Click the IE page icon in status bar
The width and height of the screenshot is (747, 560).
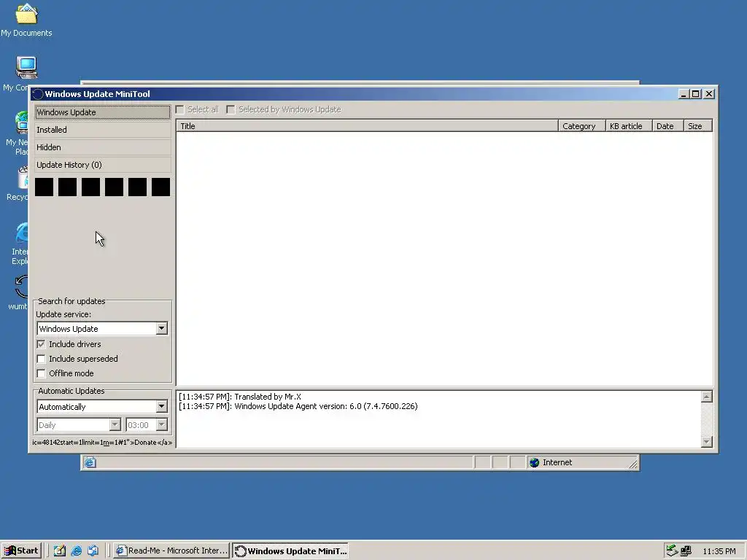tap(90, 462)
